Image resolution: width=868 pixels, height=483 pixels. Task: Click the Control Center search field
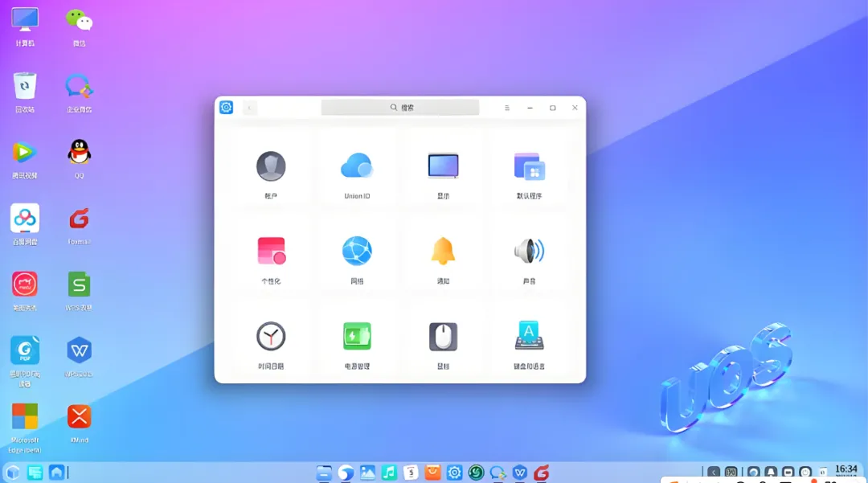click(x=400, y=108)
